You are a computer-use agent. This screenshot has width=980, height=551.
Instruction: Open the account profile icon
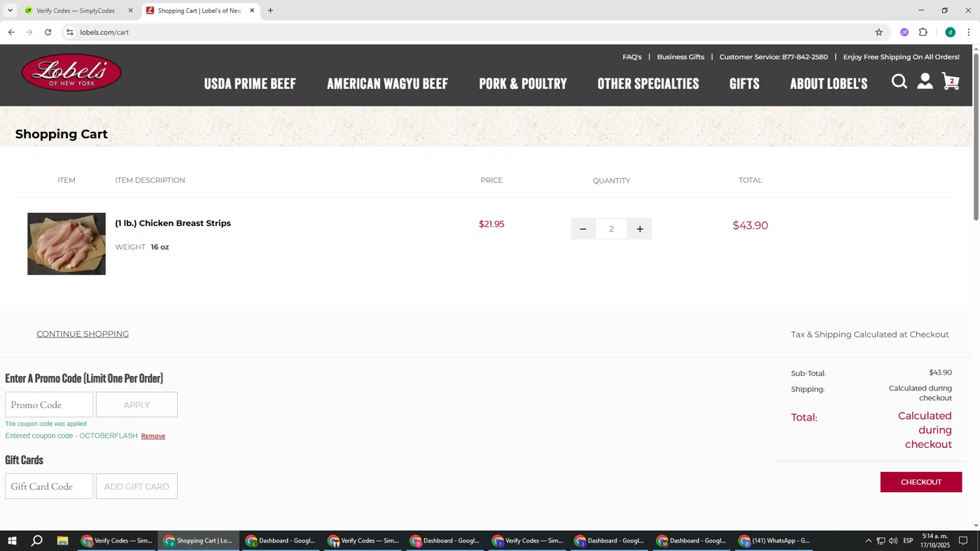point(924,82)
